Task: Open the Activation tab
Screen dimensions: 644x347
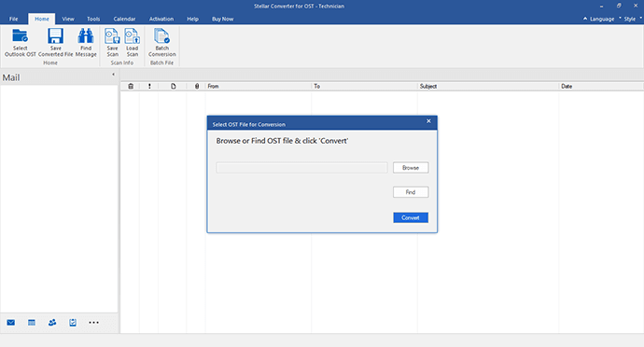Action: [x=161, y=19]
